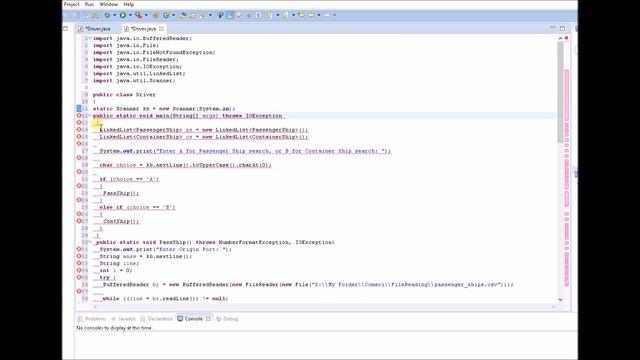
Task: Open the Search dropdown arrow
Action: pyautogui.click(x=210, y=15)
